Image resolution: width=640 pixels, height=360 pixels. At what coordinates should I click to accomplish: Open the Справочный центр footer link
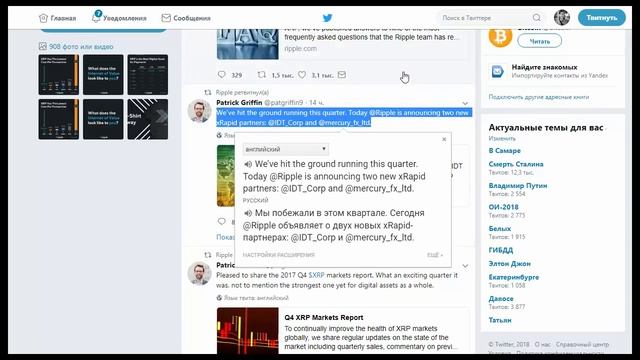click(x=582, y=344)
